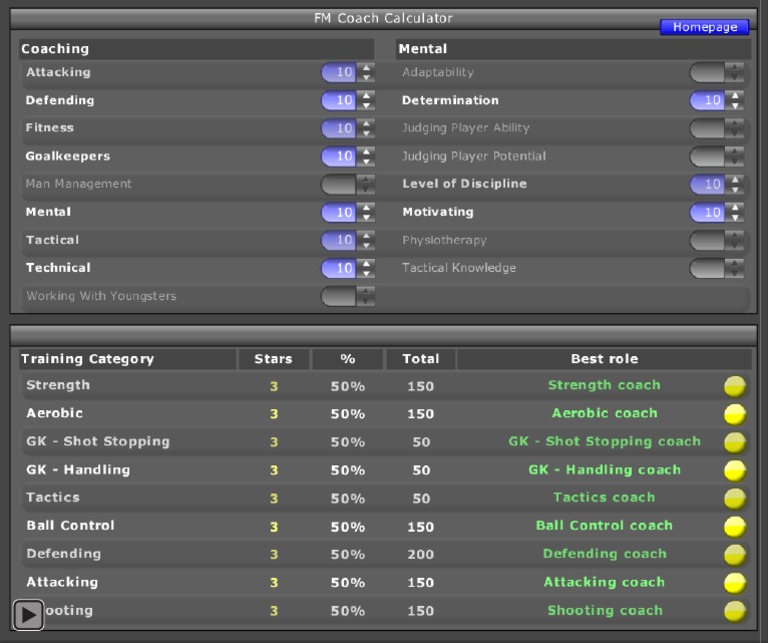The height and width of the screenshot is (643, 768).
Task: Click the yellow indicator beside Attacking coach
Action: click(735, 582)
